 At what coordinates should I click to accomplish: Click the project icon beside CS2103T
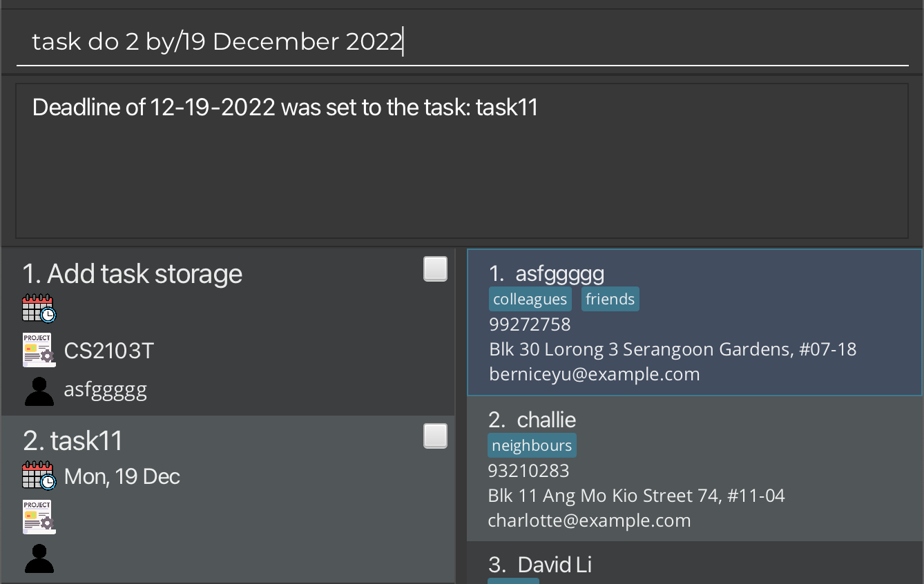39,350
